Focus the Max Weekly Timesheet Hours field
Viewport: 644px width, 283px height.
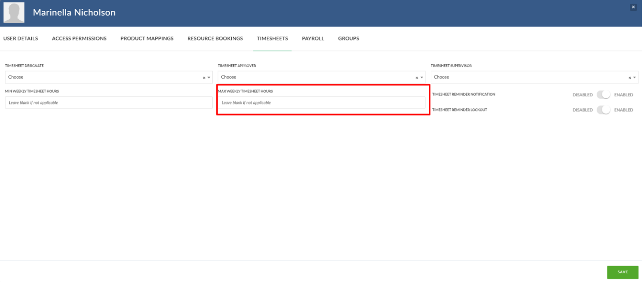[x=321, y=103]
